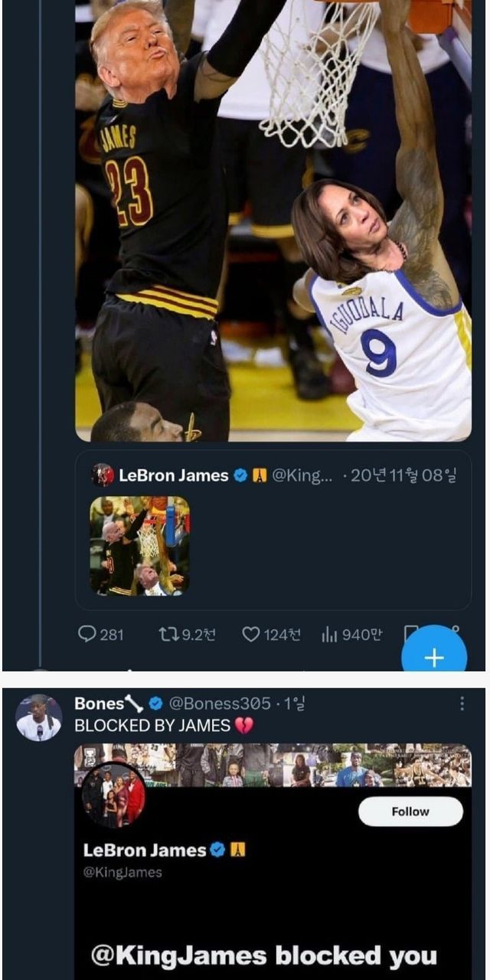This screenshot has height=980, width=490.
Task: Tap the Bones display name
Action: pos(99,704)
